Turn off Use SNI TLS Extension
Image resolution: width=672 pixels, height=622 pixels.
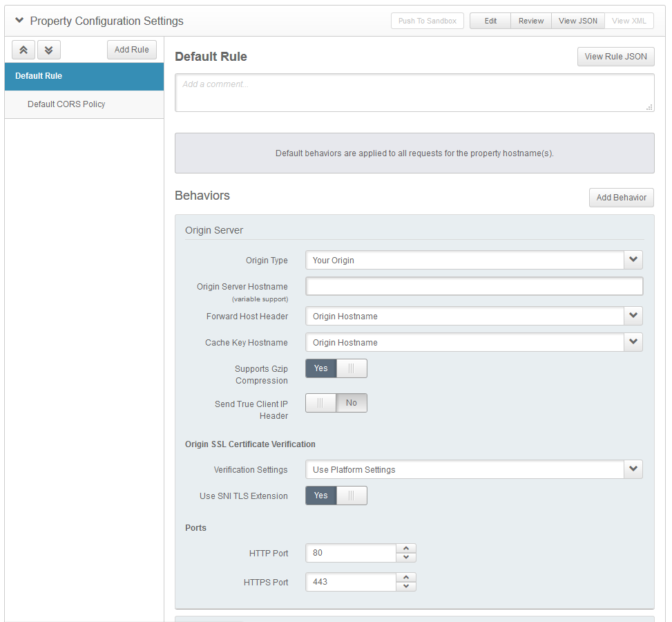tap(352, 496)
